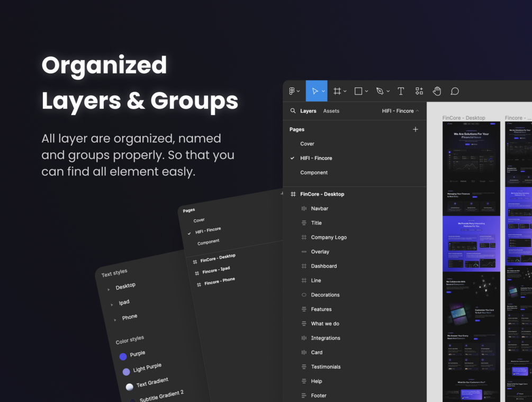This screenshot has width=532, height=402.
Task: Select the Dashboard layer
Action: (323, 266)
